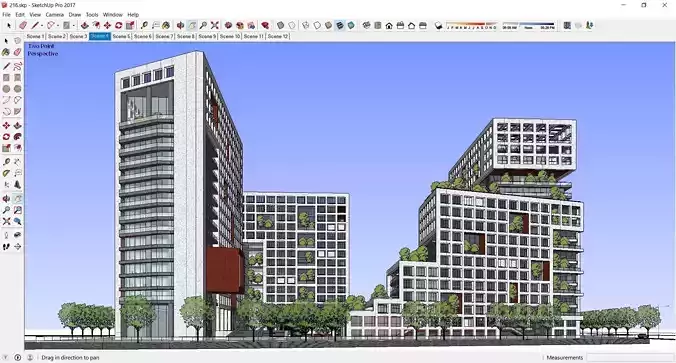This screenshot has width=676, height=363.
Task: Open the Tools menu
Action: pyautogui.click(x=92, y=15)
